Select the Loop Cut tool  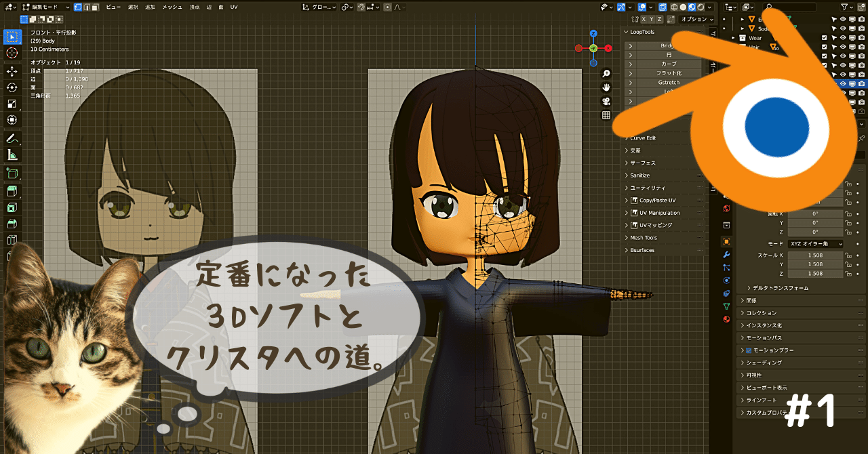[12, 240]
